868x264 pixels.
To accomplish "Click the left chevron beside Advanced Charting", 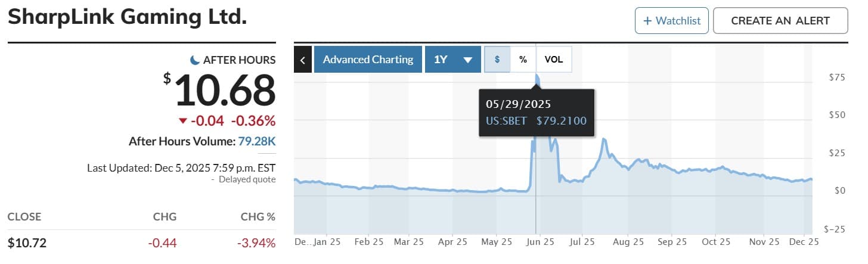I will (x=303, y=60).
